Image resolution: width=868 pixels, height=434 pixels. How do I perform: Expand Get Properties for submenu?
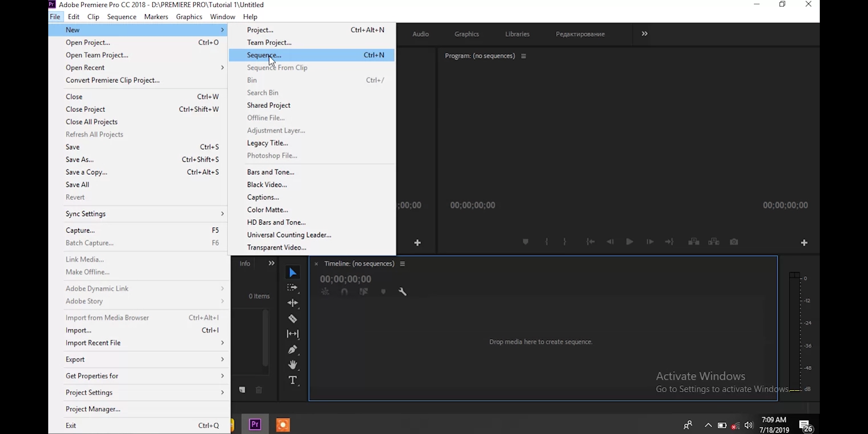(138, 376)
